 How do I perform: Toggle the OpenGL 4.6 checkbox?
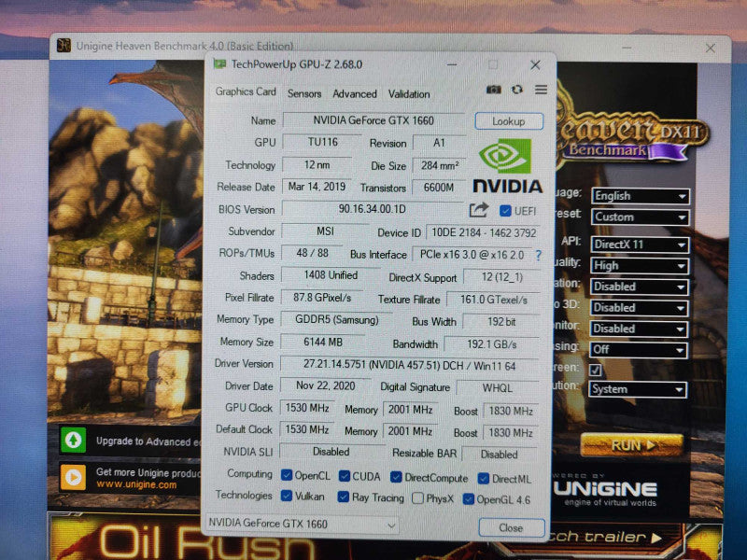pos(469,499)
